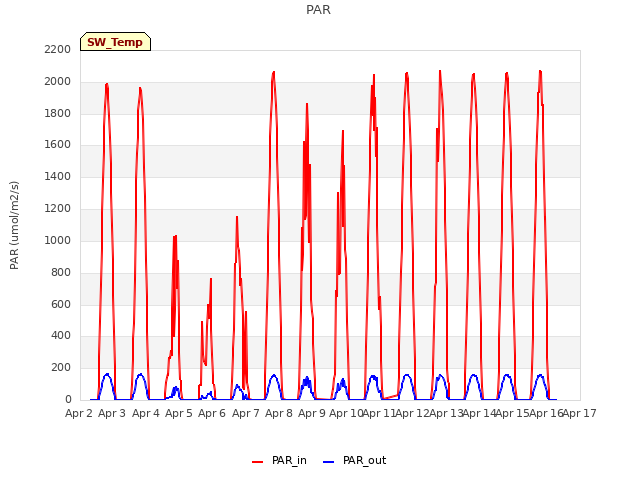Click the Apr 17 x-axis tick label
This screenshot has width=640, height=480.
[x=580, y=413]
